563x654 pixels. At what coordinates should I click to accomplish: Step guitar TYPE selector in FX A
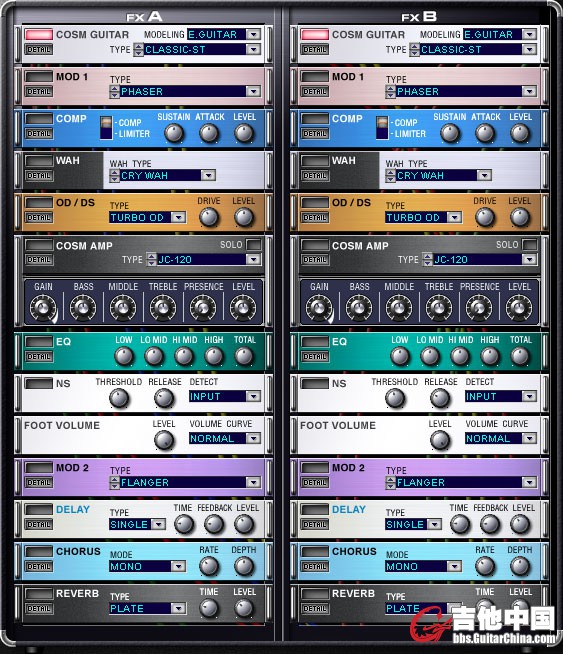point(138,50)
